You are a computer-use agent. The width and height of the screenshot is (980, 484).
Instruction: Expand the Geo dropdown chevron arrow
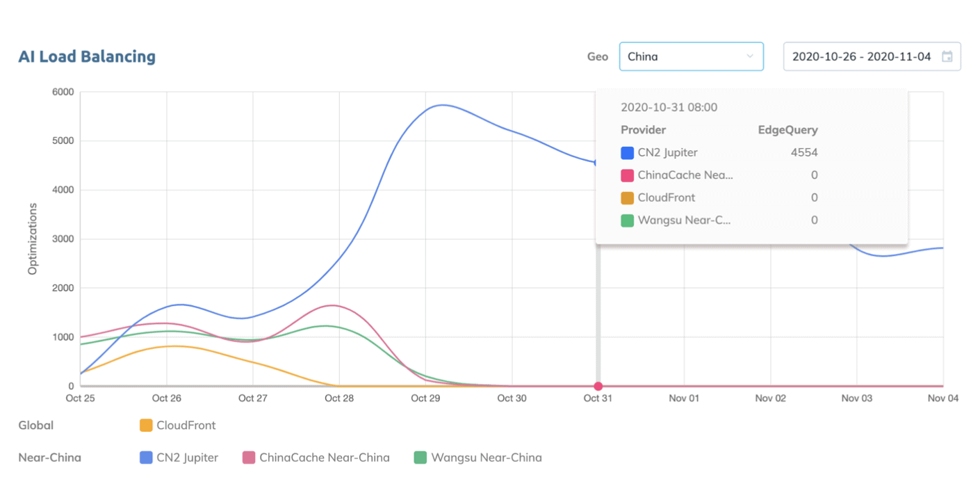(750, 56)
